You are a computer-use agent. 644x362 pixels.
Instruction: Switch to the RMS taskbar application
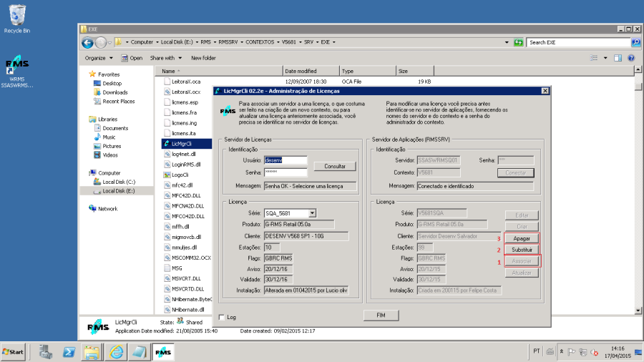click(x=163, y=352)
